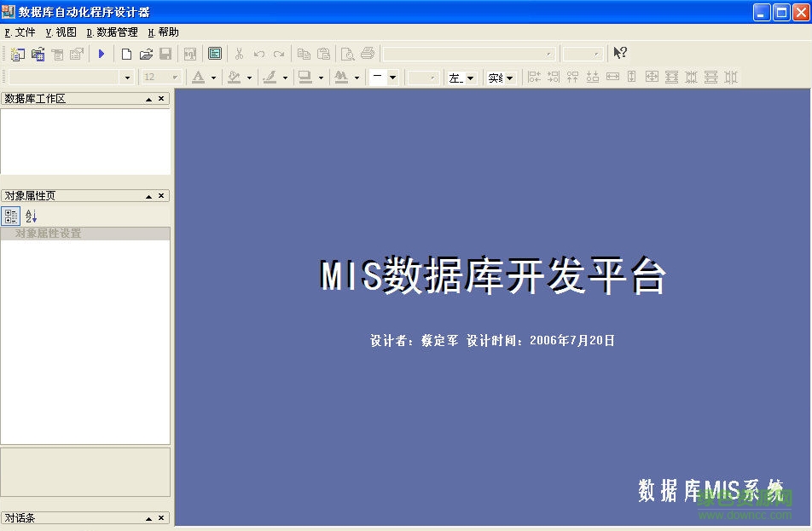Click the Undo arrow icon
Viewport: 812px width, 531px height.
coord(258,53)
